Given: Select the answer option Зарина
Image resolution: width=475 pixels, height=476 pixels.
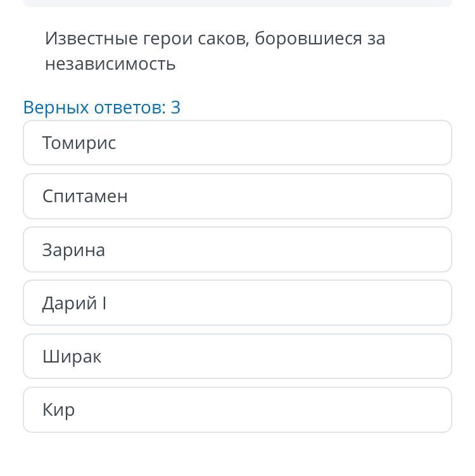Looking at the screenshot, I should [x=237, y=250].
